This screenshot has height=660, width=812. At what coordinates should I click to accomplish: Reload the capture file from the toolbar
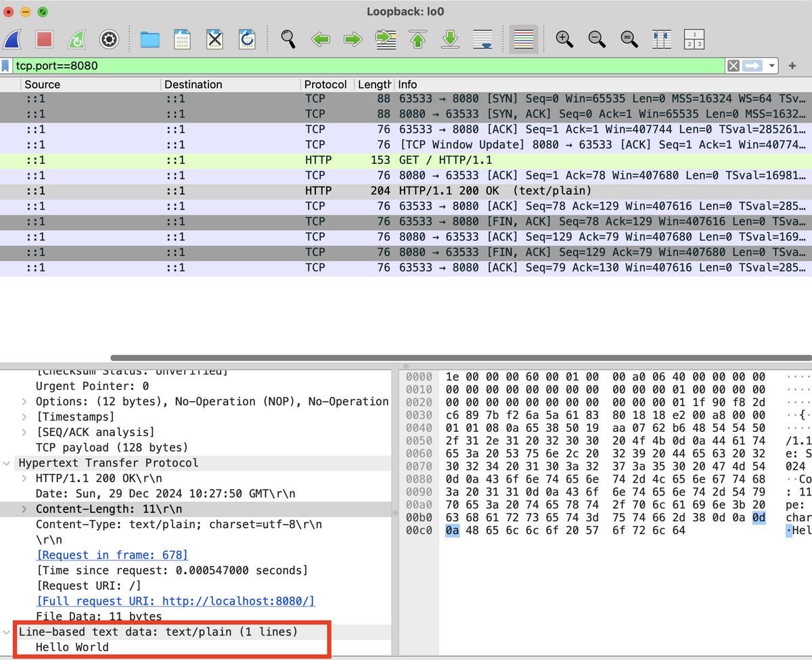pos(247,39)
